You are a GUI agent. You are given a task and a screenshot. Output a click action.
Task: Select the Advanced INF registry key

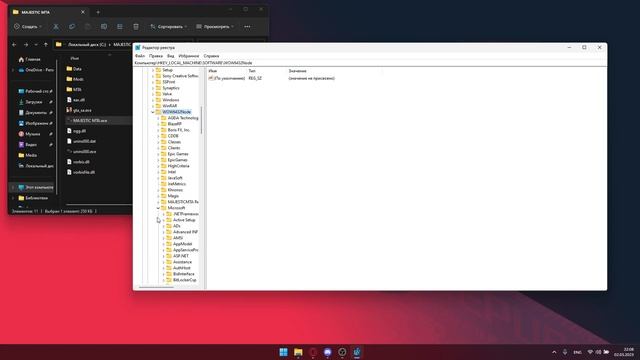click(185, 232)
